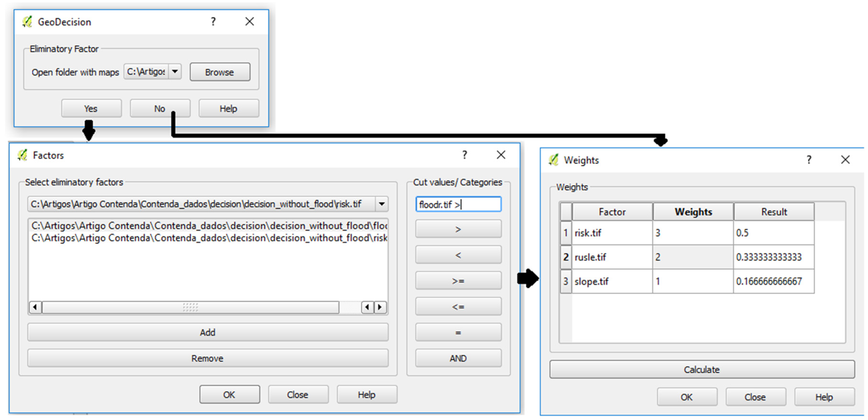Click the QGIS icon in the Weights title bar
Viewport: 868px width, 420px height.
[553, 160]
